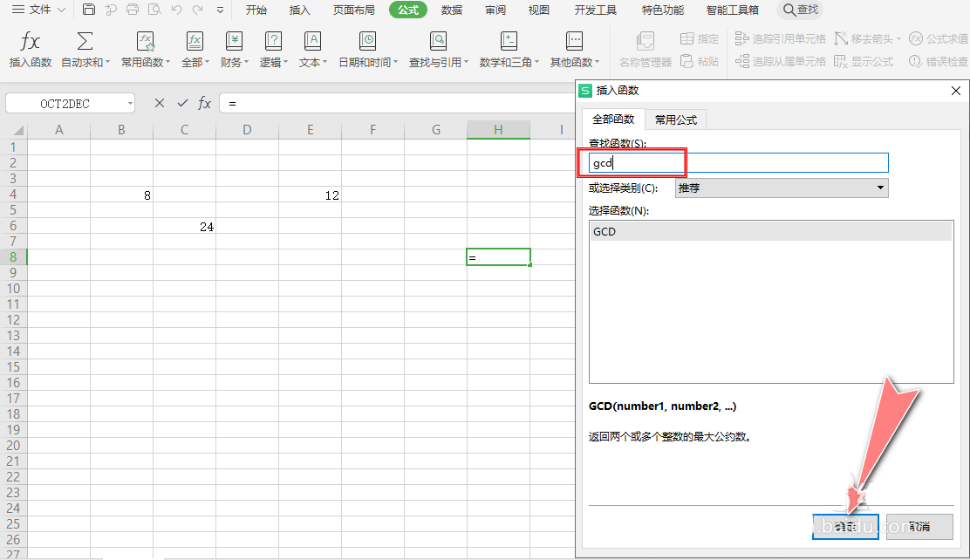
Task: Open the Financial functions icon
Action: coord(234,42)
